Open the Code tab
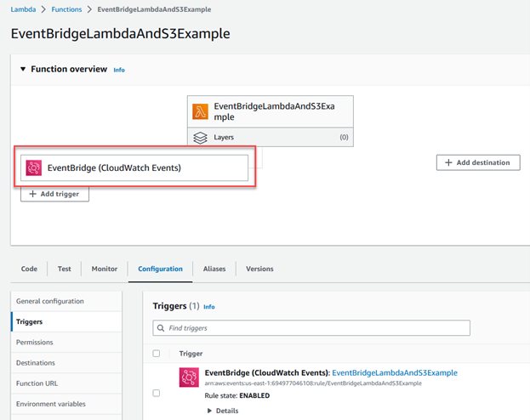This screenshot has width=530, height=420. pos(29,269)
